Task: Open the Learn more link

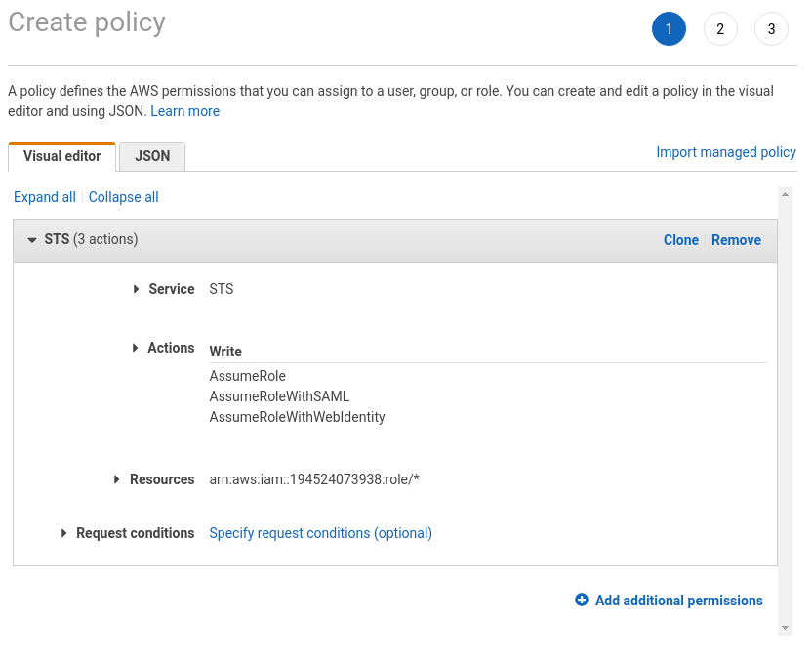Action: [x=184, y=111]
